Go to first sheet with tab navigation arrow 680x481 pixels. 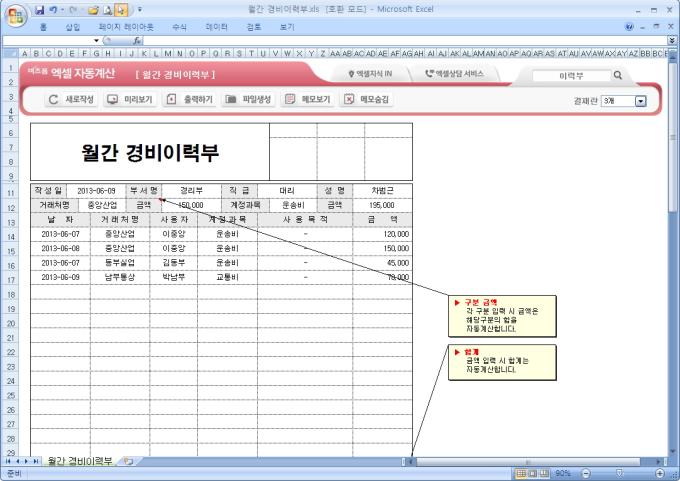8,461
